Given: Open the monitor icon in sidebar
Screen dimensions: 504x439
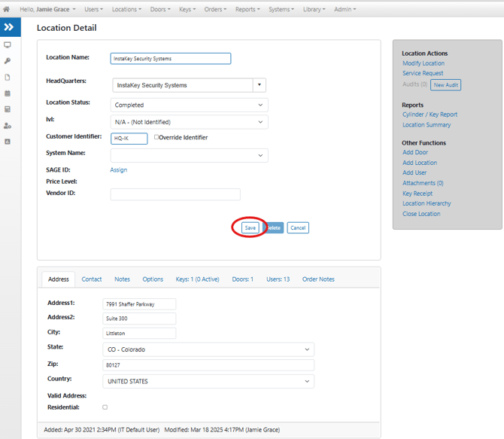Looking at the screenshot, I should coord(8,45).
